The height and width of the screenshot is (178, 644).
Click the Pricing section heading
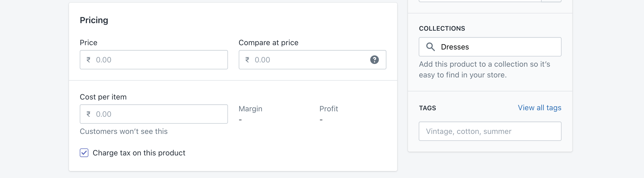pos(94,20)
